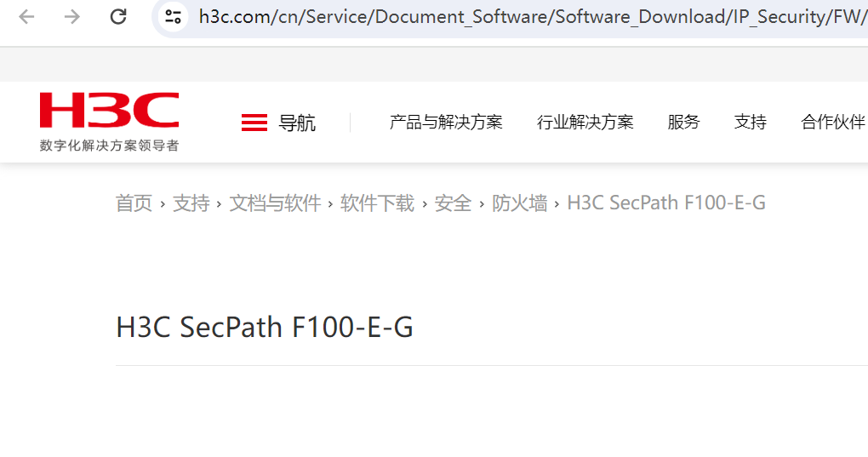868x457 pixels.
Task: Open 文档与软件 breadcrumb link
Action: pos(275,203)
